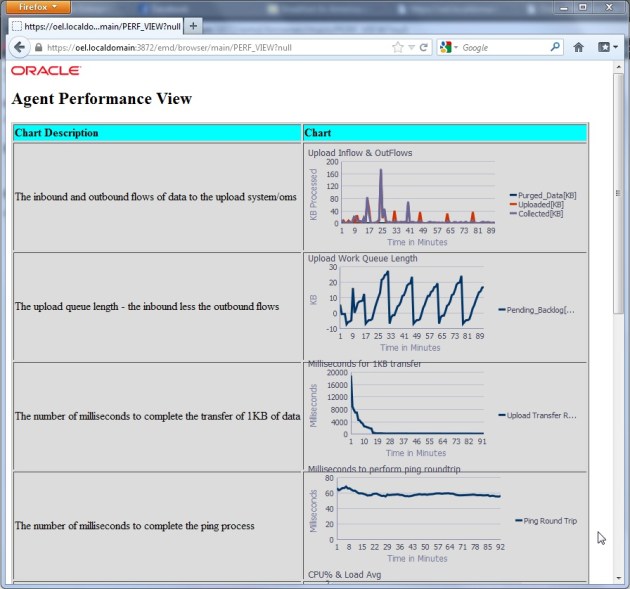Click the 1KB transfer milliseconds chart plot

click(417, 403)
